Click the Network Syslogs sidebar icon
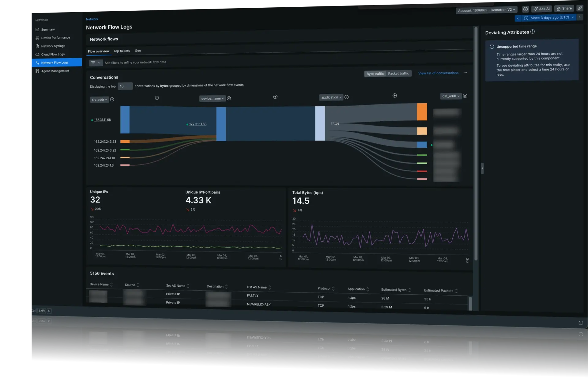 click(37, 46)
